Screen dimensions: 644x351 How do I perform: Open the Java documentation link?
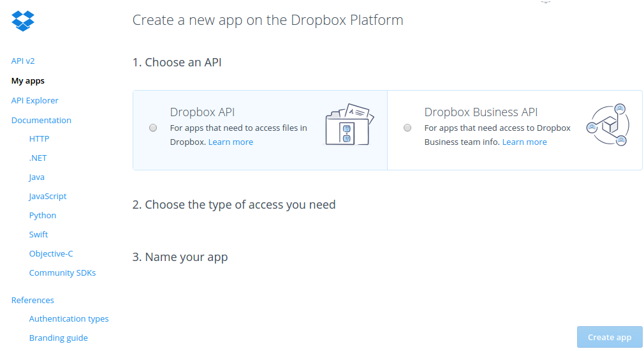point(36,177)
